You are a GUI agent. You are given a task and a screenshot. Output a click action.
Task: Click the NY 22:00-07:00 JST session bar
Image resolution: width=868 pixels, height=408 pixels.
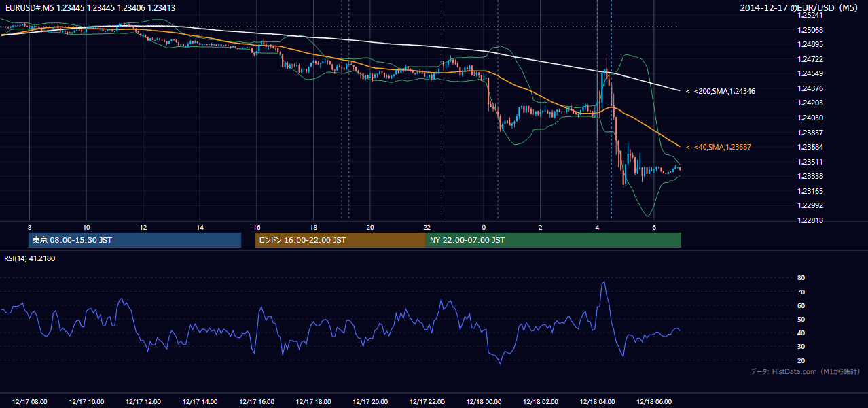(554, 240)
